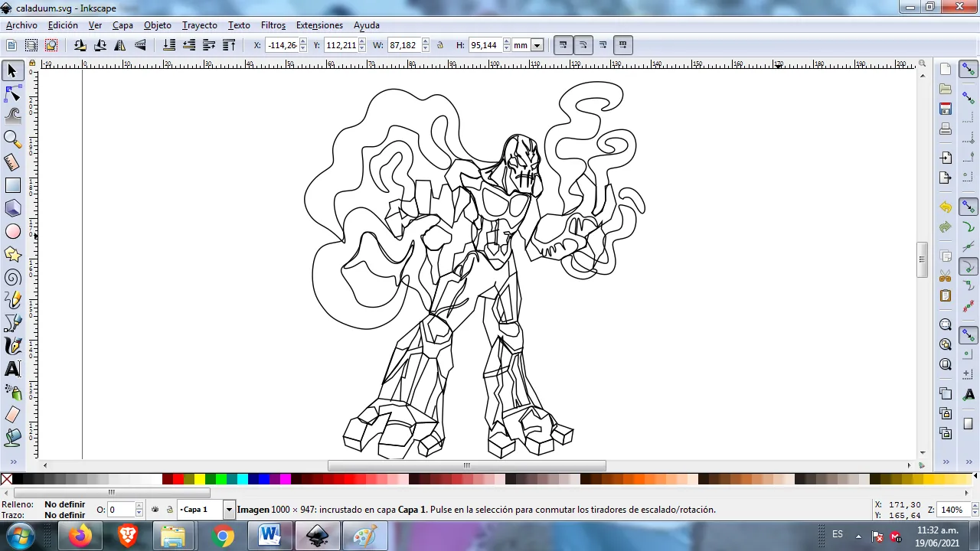Flip selection vertically

click(x=140, y=45)
